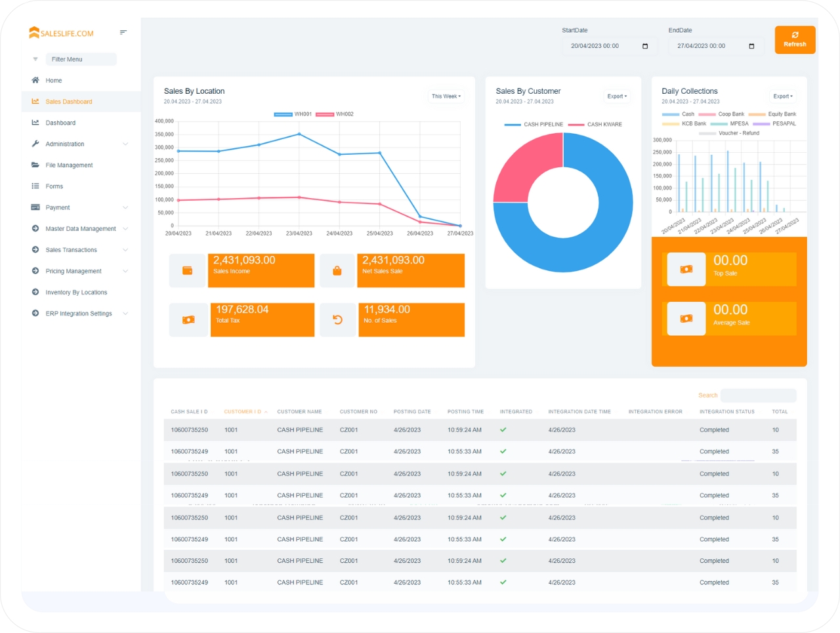The height and width of the screenshot is (633, 840).
Task: Click the filter funnel icon beside Filter Menu
Action: [x=35, y=59]
